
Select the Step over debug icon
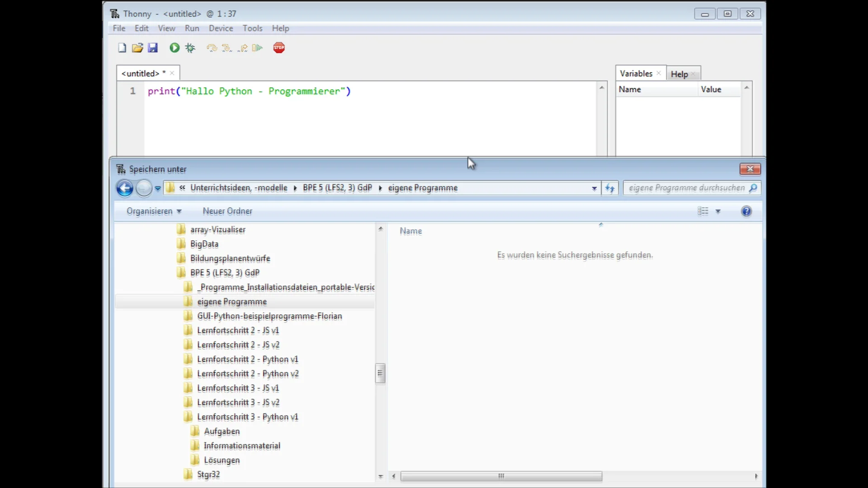pos(211,47)
